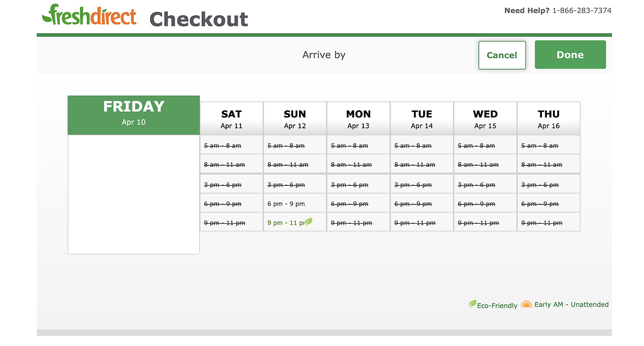Select the SAT Apr 11 day column
This screenshot has height=346, width=644.
tap(231, 119)
